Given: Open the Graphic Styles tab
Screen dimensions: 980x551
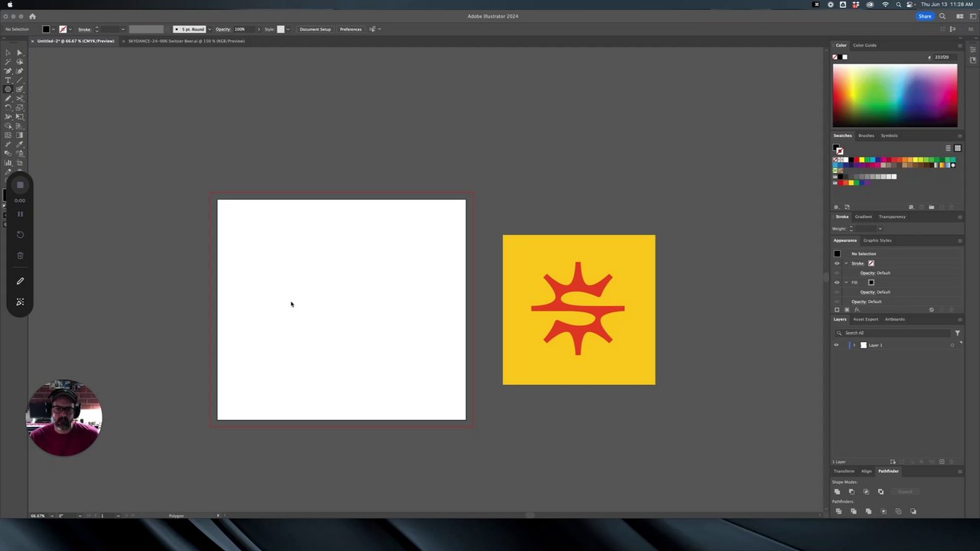Looking at the screenshot, I should point(877,240).
